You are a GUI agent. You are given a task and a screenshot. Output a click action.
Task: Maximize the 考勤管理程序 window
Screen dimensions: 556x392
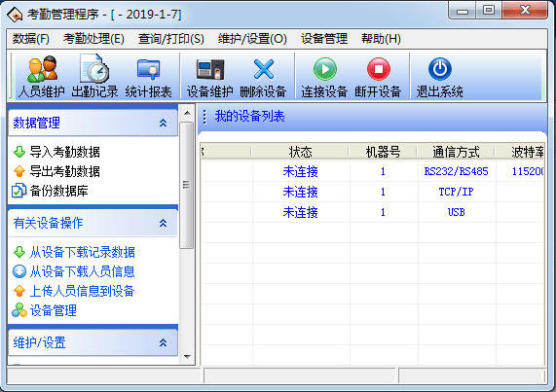[489, 11]
